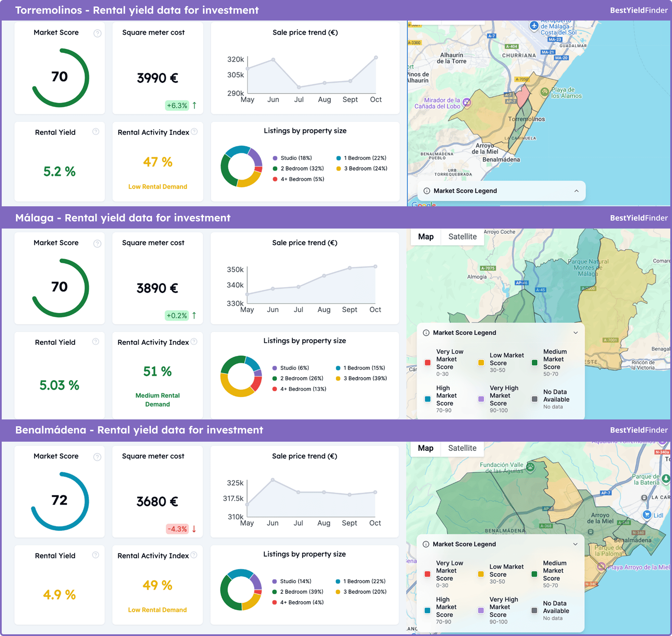Screen dimensions: 672x636
Task: Click the 72 Market Score gauge for Benalmádena
Action: tap(60, 501)
